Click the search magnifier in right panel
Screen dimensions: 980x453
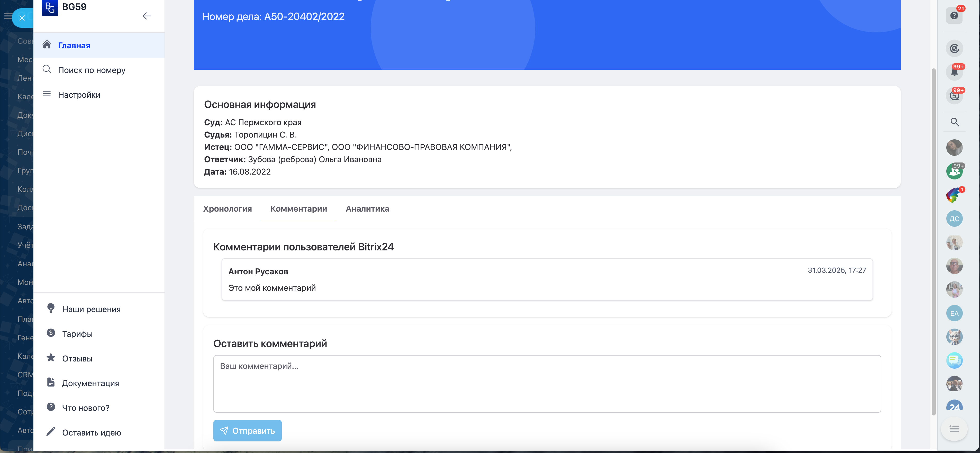tap(954, 122)
